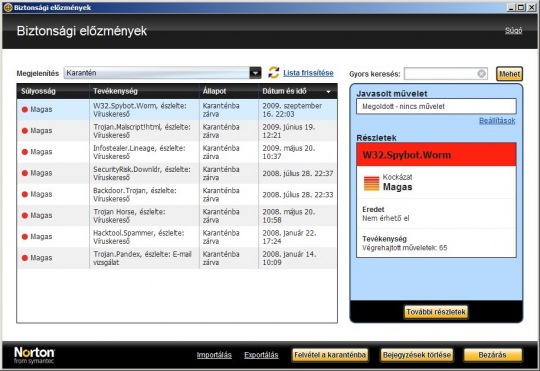Click date 2008. január 14. 10:09
Image resolution: width=540 pixels, height=371 pixels.
pos(289,258)
